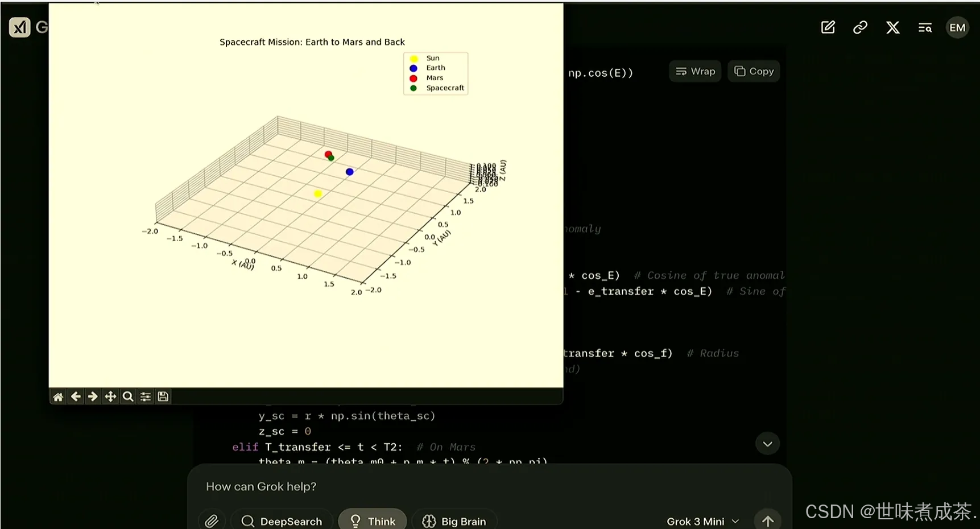Toggle Wrap on the code block
This screenshot has height=529, width=980.
(695, 71)
